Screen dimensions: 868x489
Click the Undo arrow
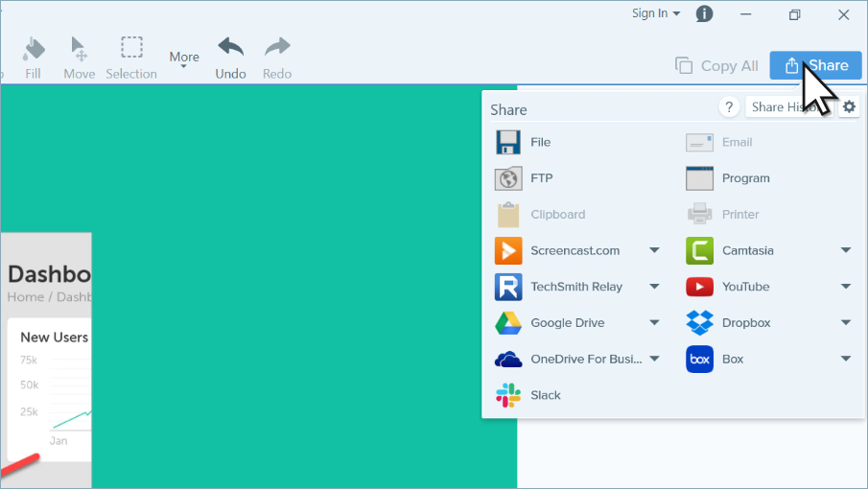tap(230, 57)
